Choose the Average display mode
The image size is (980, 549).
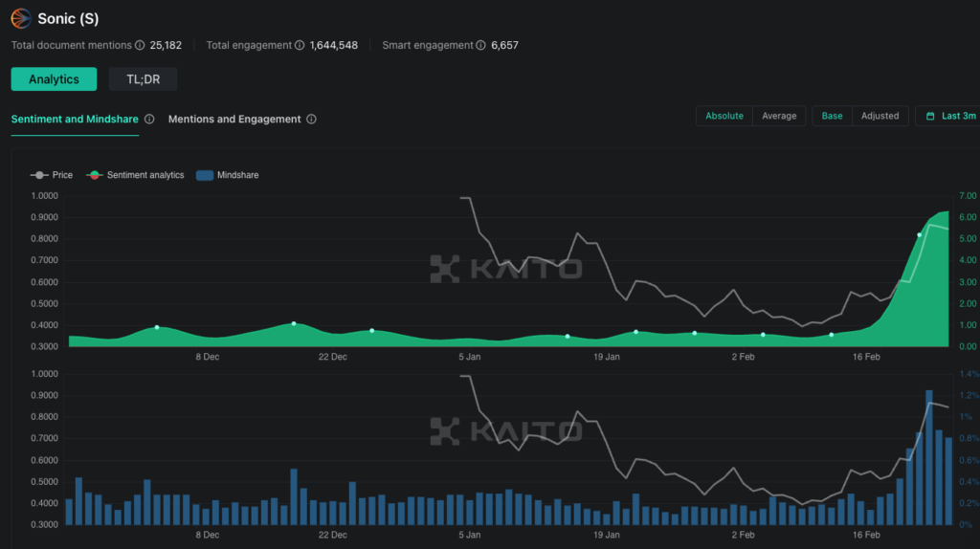click(x=779, y=116)
